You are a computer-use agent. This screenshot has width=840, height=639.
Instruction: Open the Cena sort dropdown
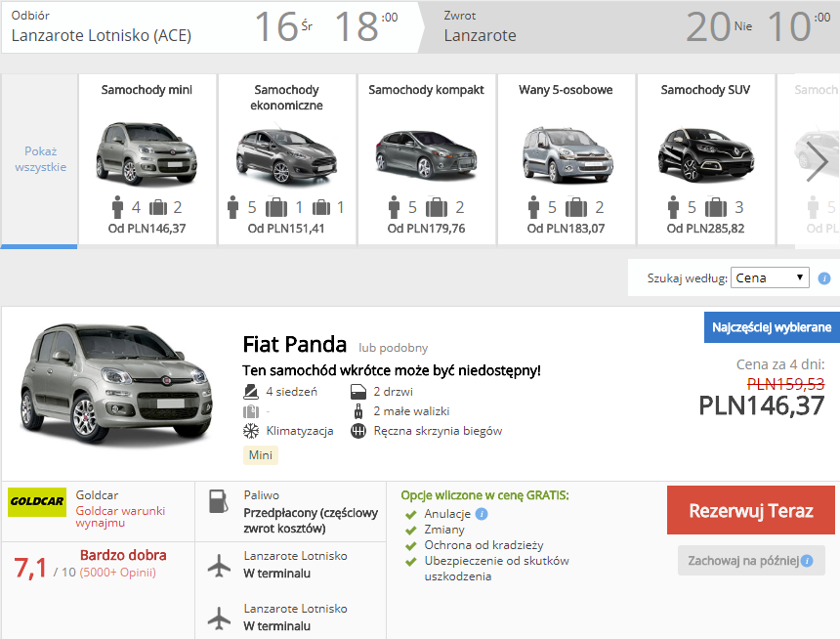tap(770, 277)
